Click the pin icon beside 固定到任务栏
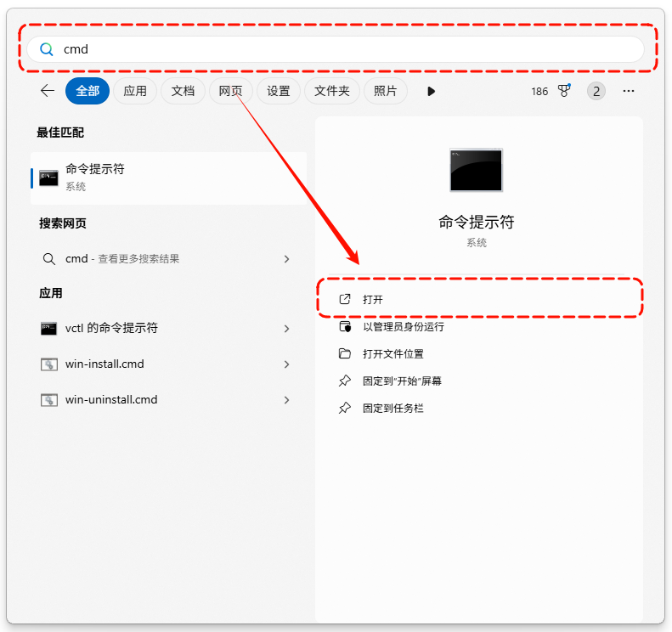This screenshot has width=672, height=632. (x=345, y=408)
